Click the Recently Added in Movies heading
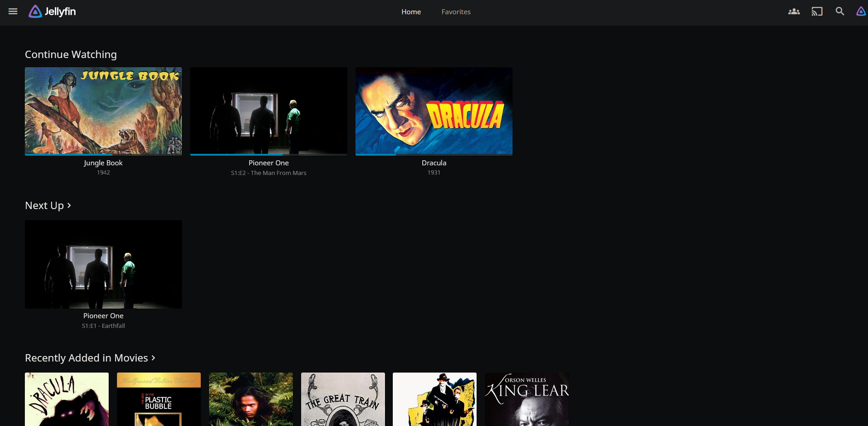 click(x=87, y=358)
